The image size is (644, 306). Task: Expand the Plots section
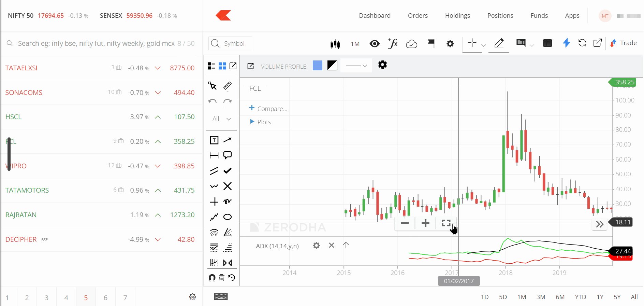(x=261, y=122)
